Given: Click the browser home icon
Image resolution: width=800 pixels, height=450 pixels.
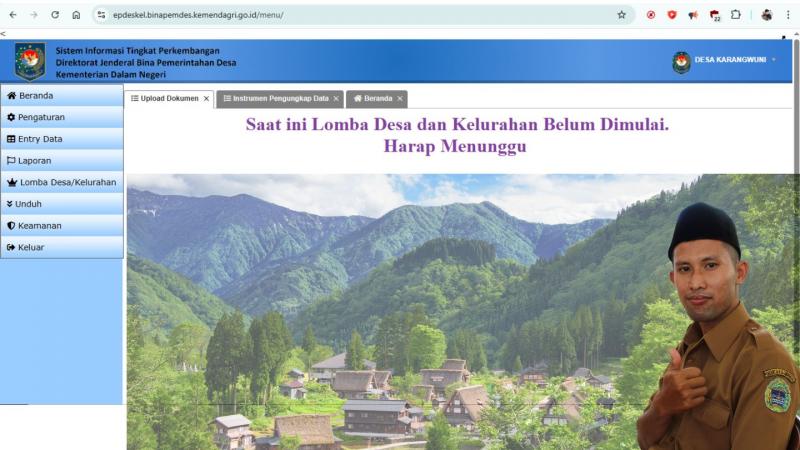Looking at the screenshot, I should coord(76,15).
